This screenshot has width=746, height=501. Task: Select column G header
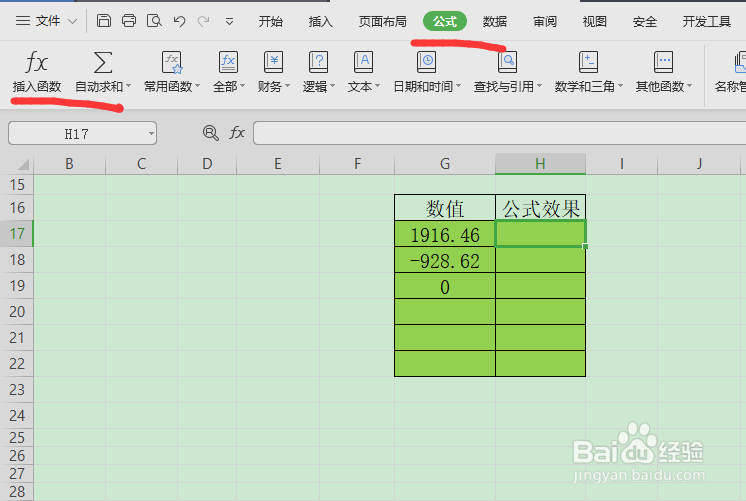point(445,164)
